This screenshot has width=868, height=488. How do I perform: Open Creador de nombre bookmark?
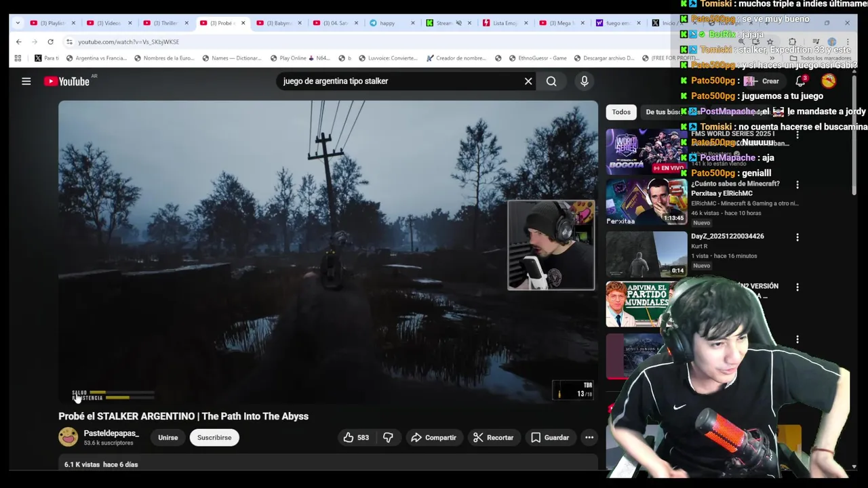click(x=456, y=58)
